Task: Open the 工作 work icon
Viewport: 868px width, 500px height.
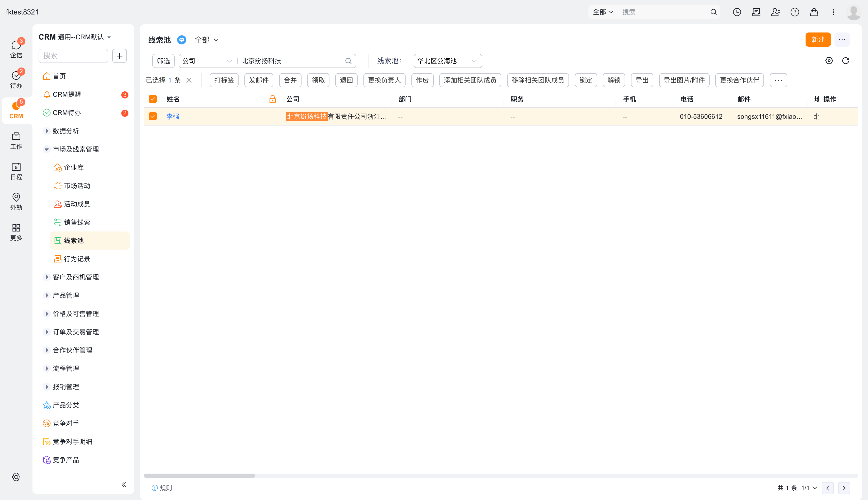Action: [16, 140]
